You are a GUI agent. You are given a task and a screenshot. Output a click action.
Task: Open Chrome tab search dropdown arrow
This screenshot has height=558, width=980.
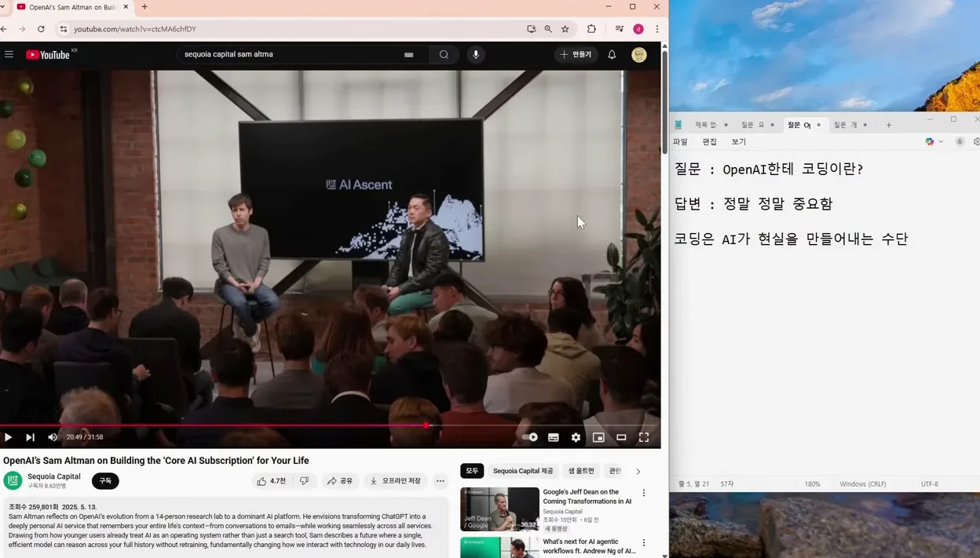point(3,6)
